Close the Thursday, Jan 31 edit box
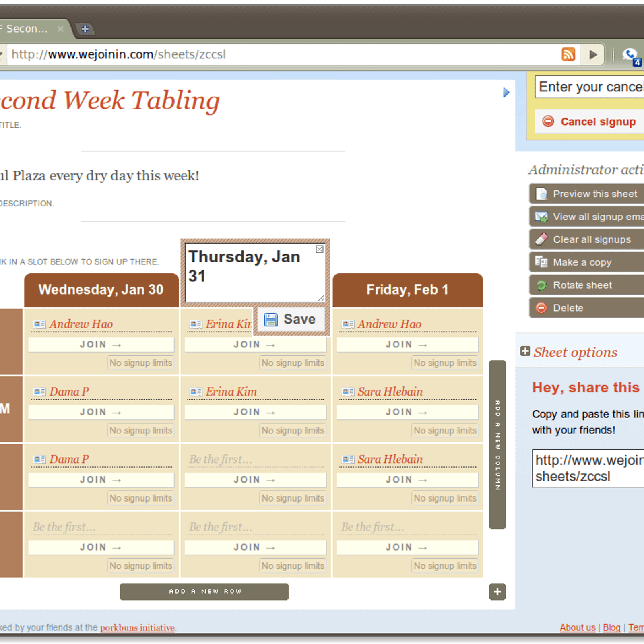The width and height of the screenshot is (644, 644). pos(319,249)
